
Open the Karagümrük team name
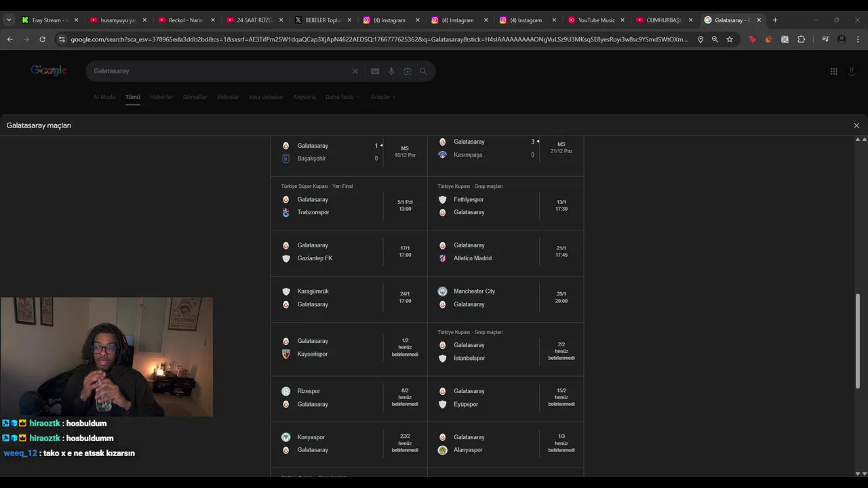click(x=313, y=291)
